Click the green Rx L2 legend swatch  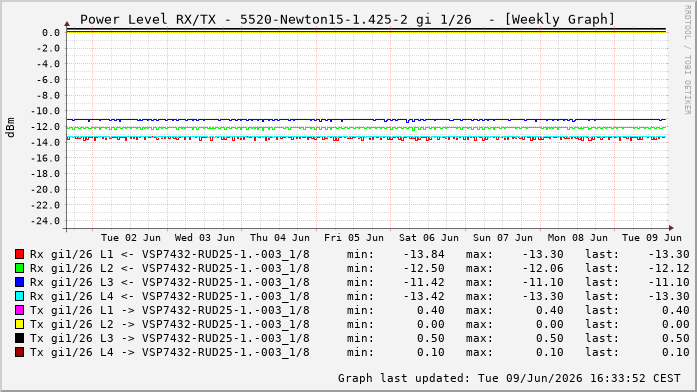click(x=19, y=268)
